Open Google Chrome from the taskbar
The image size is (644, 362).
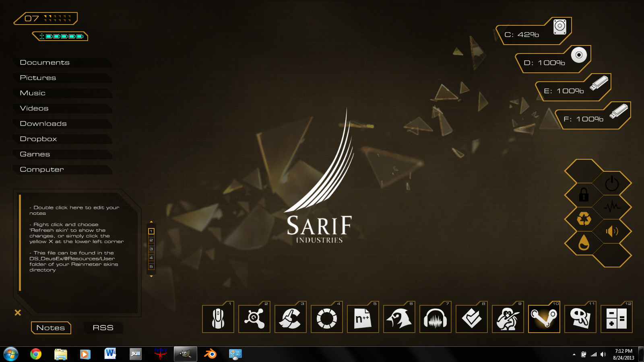[x=36, y=354]
